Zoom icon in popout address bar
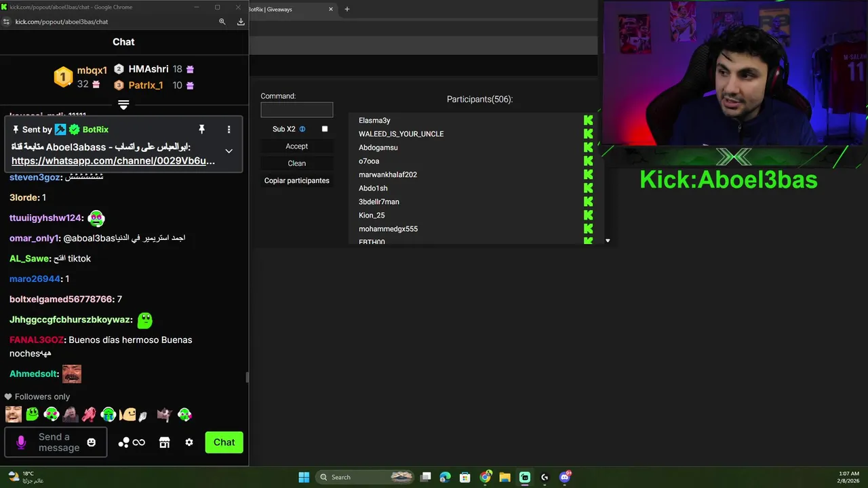 tap(222, 22)
